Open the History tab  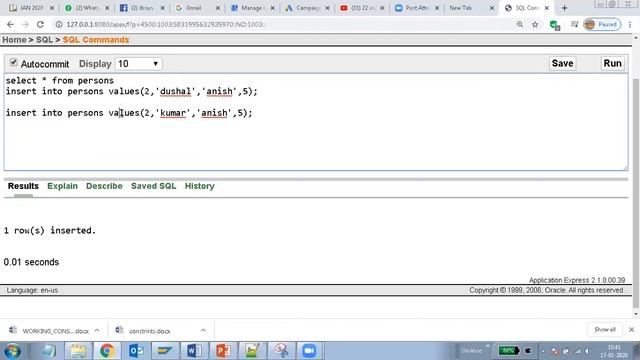(200, 186)
